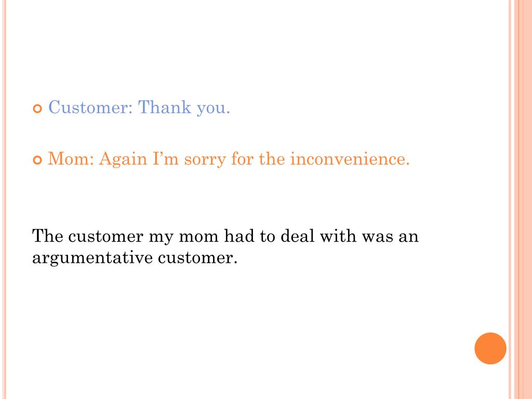The height and width of the screenshot is (399, 532).
Task: Click the words "Thank you." in blue
Action: coord(184,108)
